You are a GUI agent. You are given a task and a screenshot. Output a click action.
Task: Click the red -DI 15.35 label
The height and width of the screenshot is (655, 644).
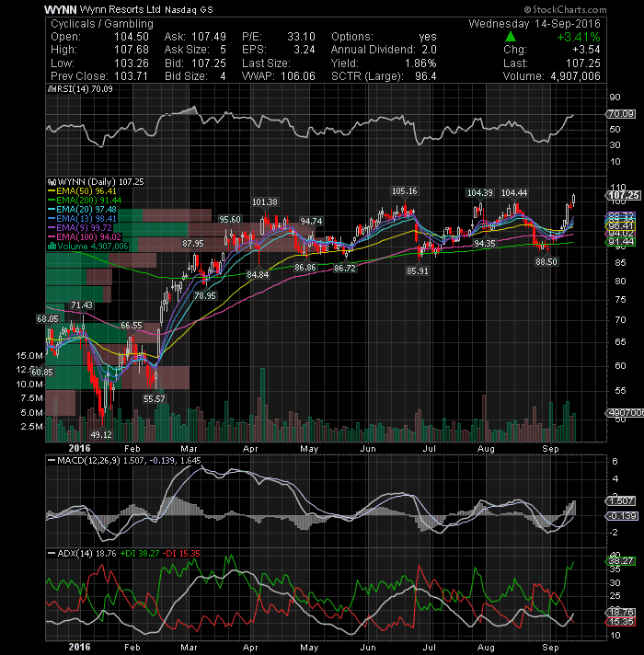click(181, 554)
